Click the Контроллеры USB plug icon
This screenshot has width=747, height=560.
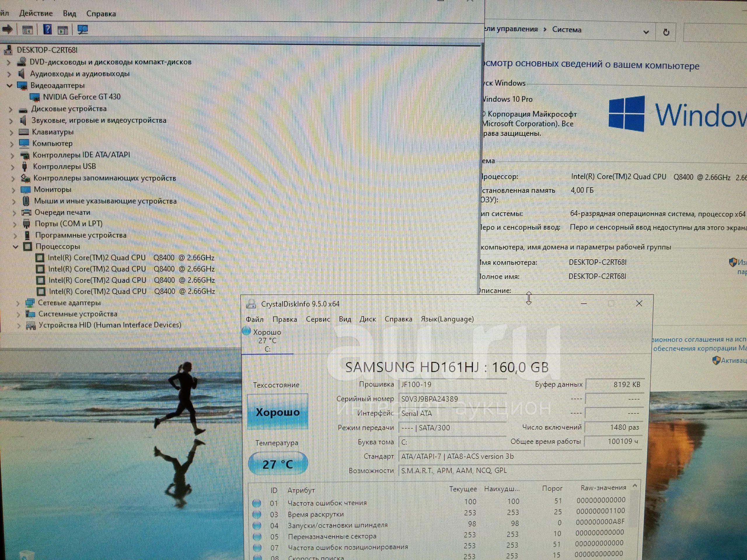coord(24,166)
